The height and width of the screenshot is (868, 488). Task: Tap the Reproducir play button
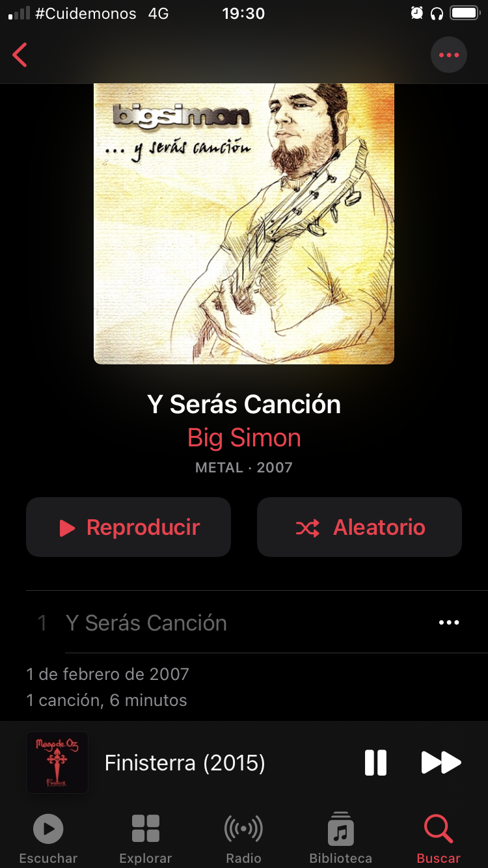point(128,527)
